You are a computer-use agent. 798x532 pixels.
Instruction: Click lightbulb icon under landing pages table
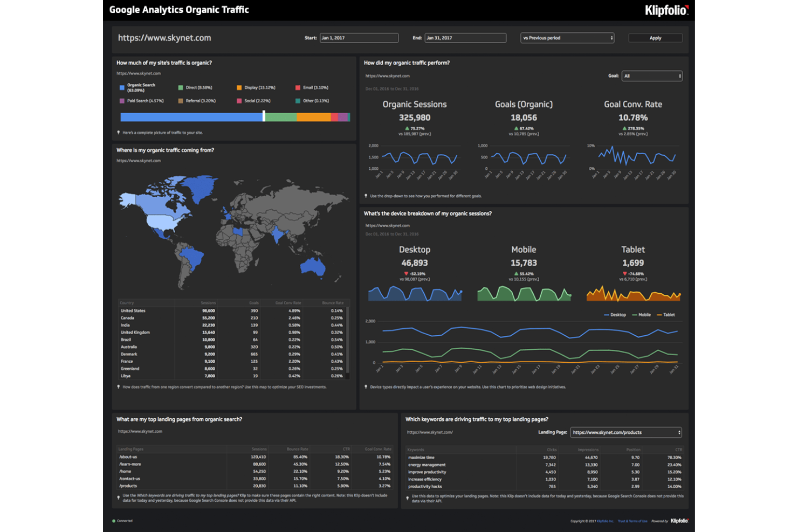[x=119, y=498]
